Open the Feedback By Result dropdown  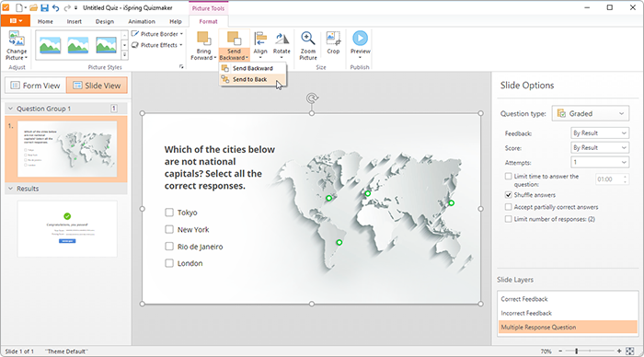(600, 133)
